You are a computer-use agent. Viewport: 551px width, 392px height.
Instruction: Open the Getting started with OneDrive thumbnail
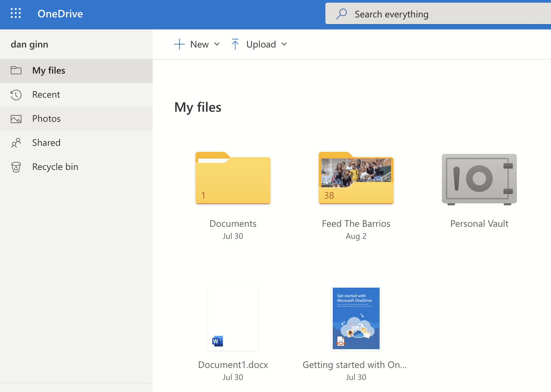pyautogui.click(x=356, y=318)
